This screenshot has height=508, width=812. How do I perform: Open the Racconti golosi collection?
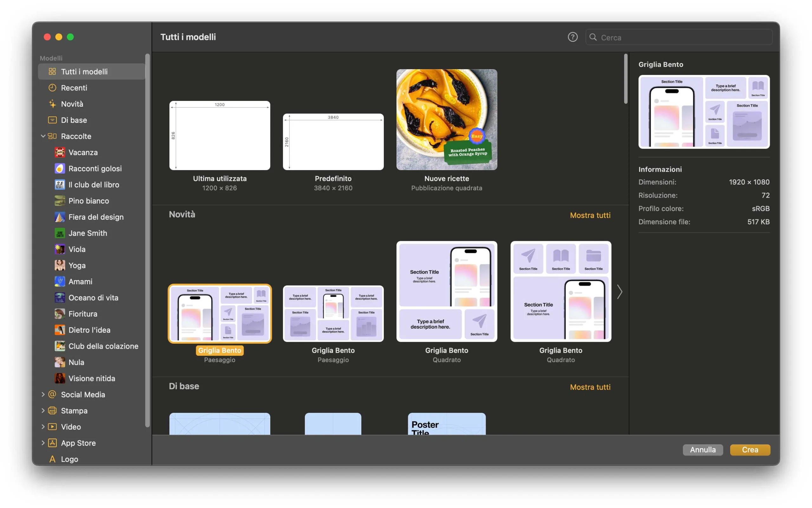coord(95,168)
